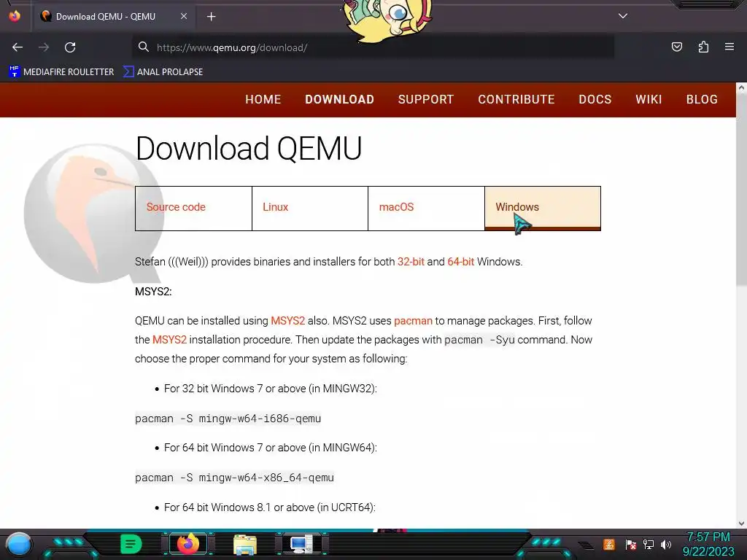This screenshot has width=747, height=560.
Task: Open the computer monitor taskbar icon
Action: click(x=302, y=544)
